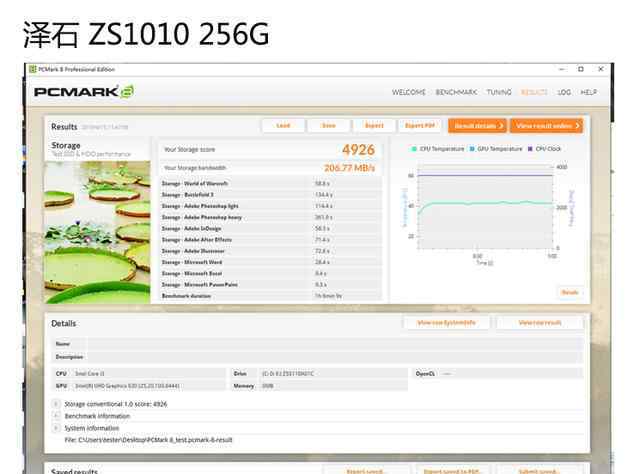The height and width of the screenshot is (474, 640).
Task: Switch to the BENCHMARK tab
Action: [x=456, y=92]
